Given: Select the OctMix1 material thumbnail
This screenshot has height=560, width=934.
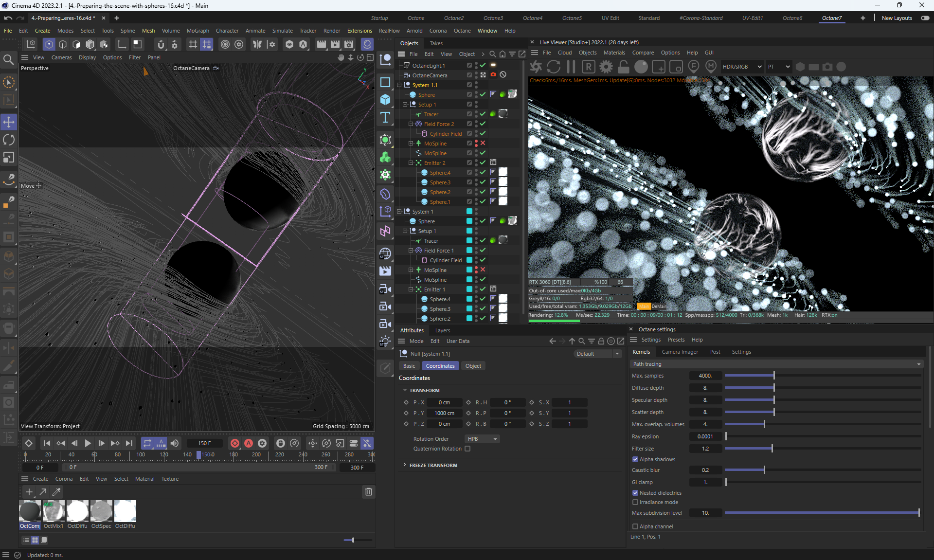Looking at the screenshot, I should click(54, 511).
